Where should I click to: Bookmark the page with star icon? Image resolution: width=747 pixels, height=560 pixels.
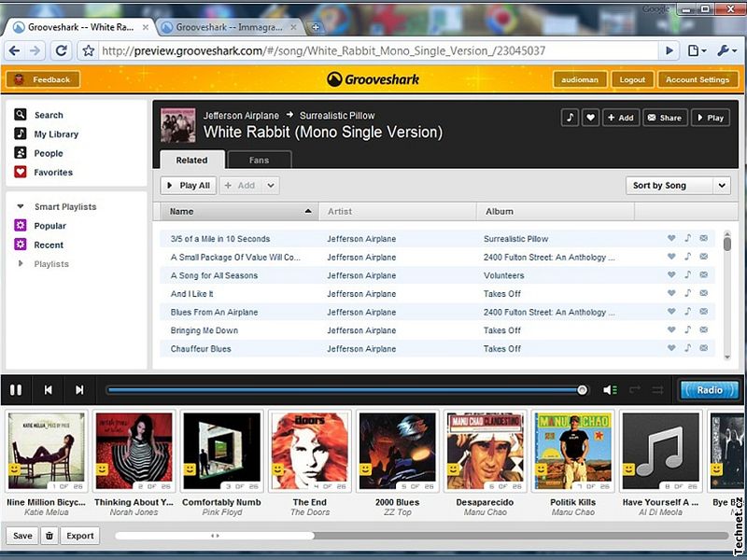88,50
